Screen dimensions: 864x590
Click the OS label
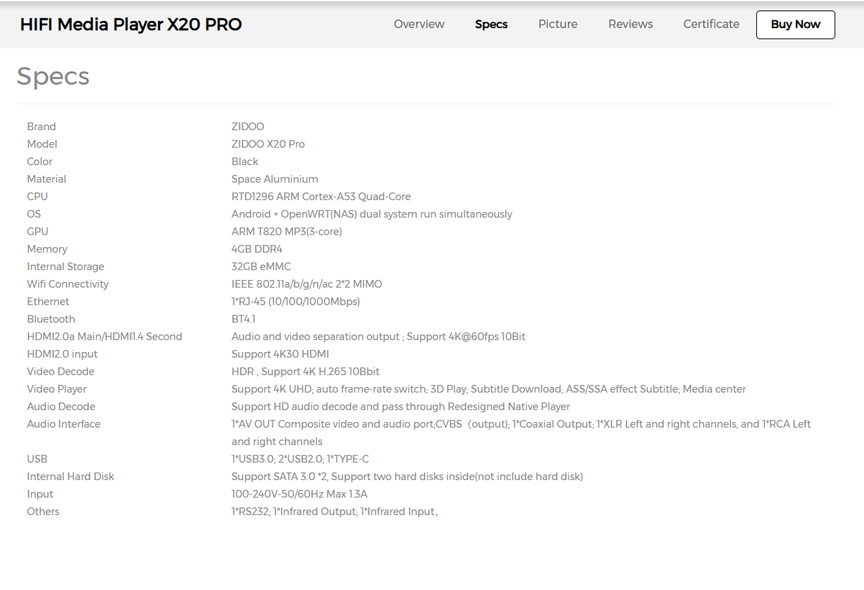coord(34,214)
